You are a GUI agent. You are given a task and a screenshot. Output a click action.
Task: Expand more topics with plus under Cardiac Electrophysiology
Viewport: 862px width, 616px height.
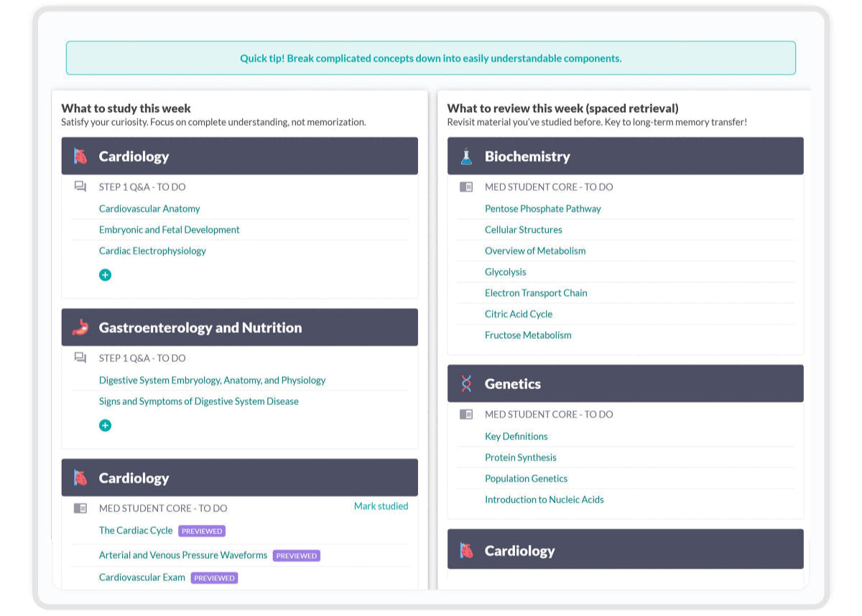(x=105, y=275)
